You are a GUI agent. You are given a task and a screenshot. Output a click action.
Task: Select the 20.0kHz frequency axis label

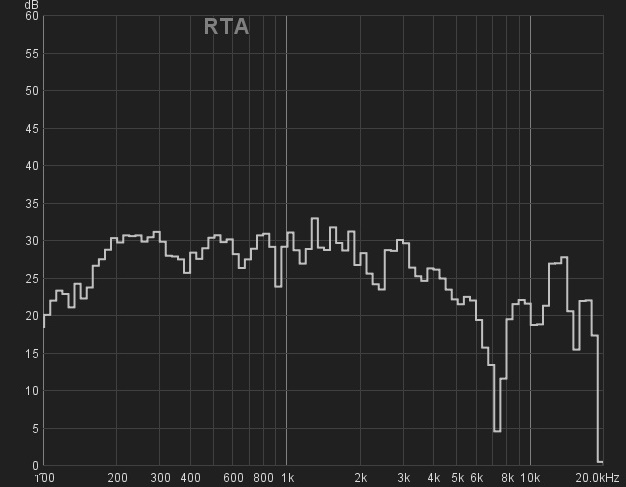tap(597, 478)
